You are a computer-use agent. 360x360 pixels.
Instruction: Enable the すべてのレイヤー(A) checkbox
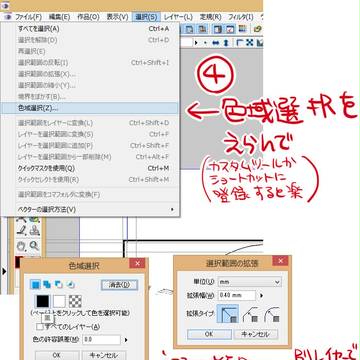40,327
